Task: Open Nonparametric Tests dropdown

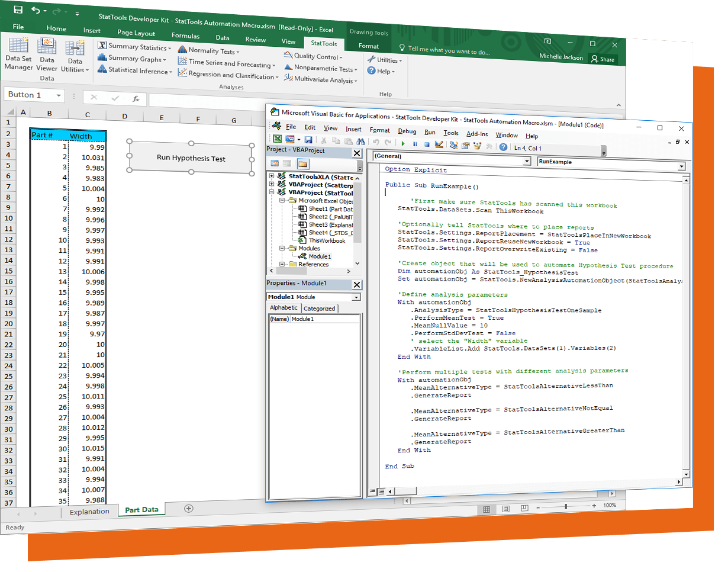Action: [x=320, y=68]
